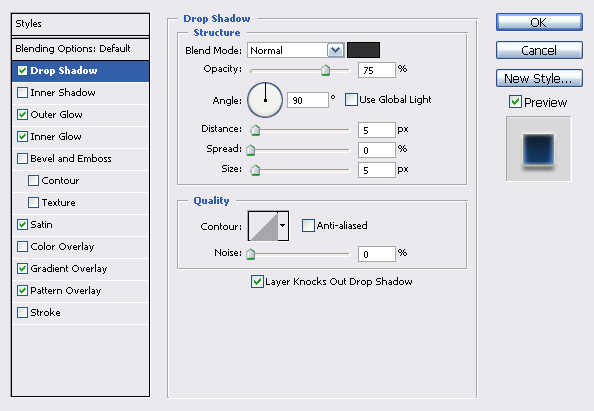
Task: Click the angle dial control
Action: [x=265, y=100]
